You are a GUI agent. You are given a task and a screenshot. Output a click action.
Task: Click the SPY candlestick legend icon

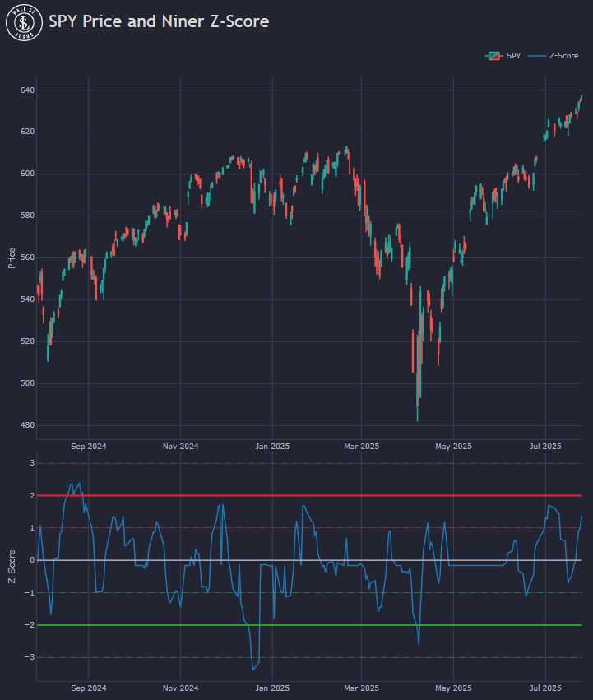(x=493, y=56)
